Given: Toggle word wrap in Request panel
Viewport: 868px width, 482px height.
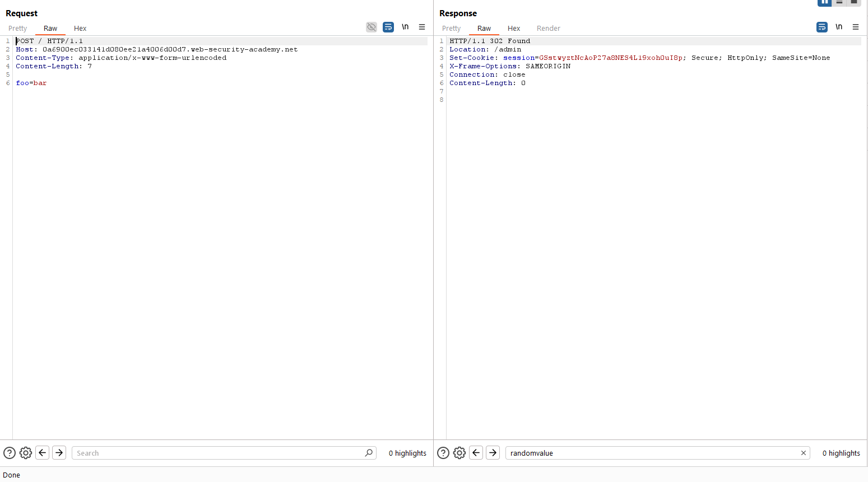Looking at the screenshot, I should point(388,27).
